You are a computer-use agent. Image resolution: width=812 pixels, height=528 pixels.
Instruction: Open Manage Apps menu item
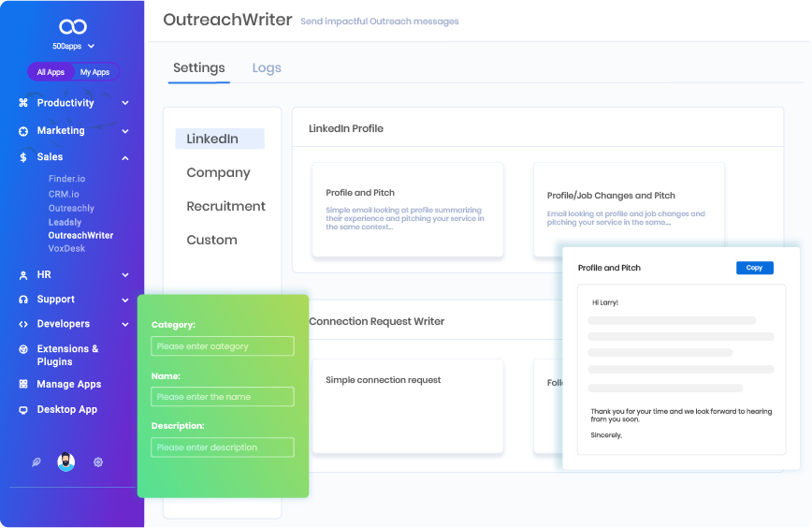click(x=69, y=384)
